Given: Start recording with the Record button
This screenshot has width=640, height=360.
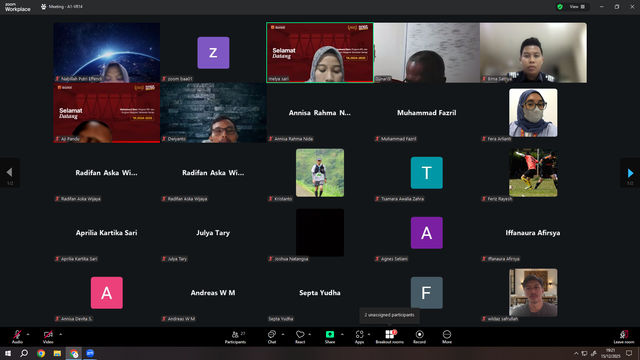Looking at the screenshot, I should (419, 337).
